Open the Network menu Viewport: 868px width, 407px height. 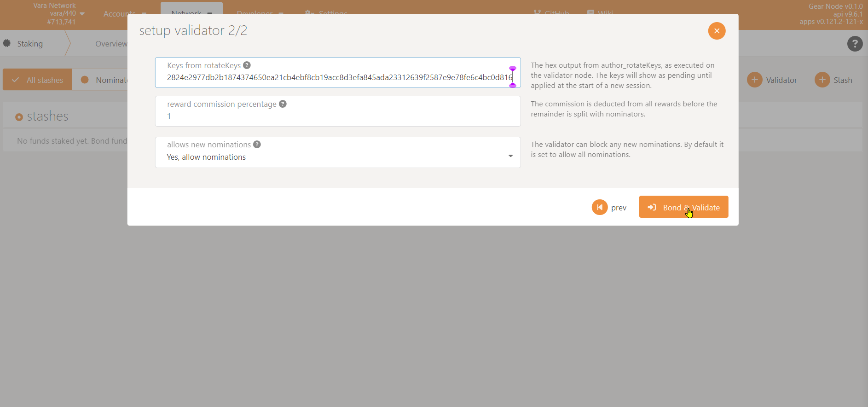pyautogui.click(x=191, y=14)
